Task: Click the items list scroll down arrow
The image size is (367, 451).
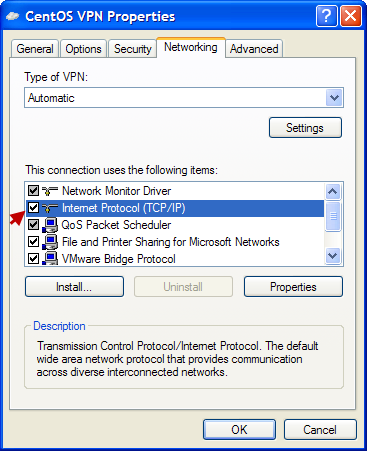Action: tap(333, 256)
